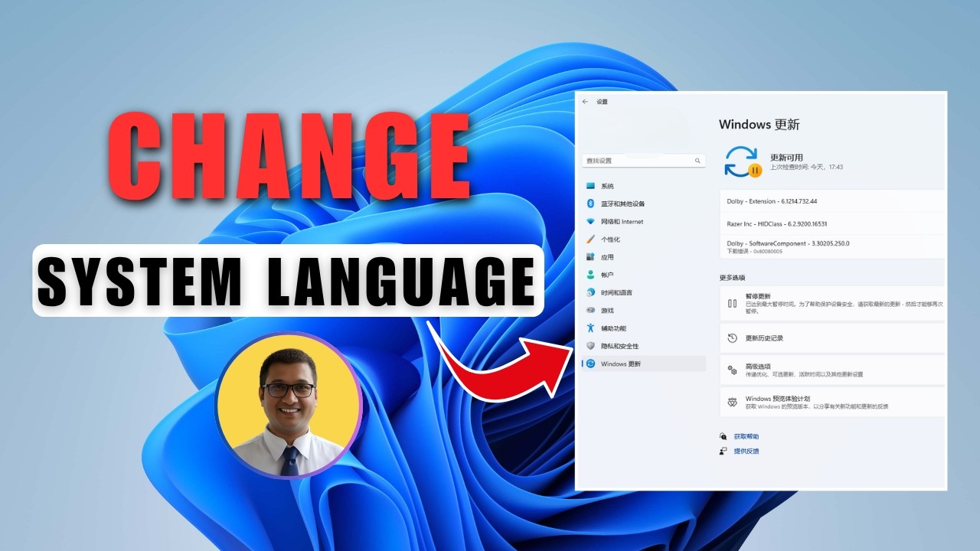980x551 pixels.
Task: Click the history clock icon
Action: pos(732,338)
